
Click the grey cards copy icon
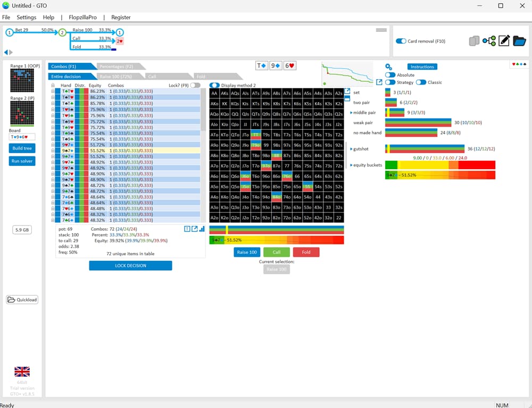pos(474,41)
